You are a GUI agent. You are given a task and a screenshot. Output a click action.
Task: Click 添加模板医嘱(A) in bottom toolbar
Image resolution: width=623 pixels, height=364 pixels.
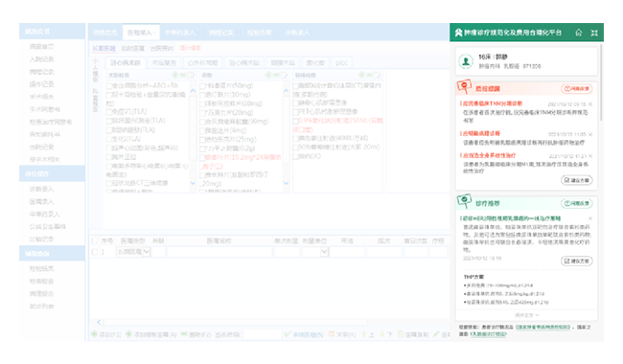click(x=151, y=334)
